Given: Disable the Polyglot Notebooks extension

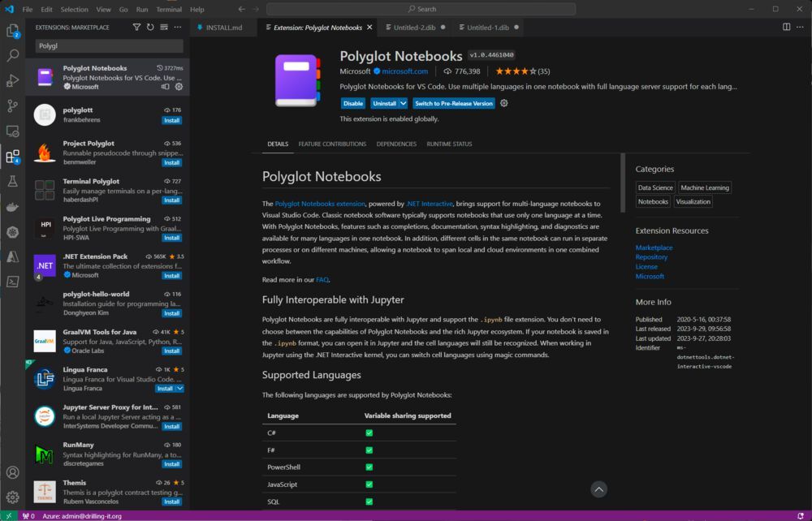Looking at the screenshot, I should (352, 103).
